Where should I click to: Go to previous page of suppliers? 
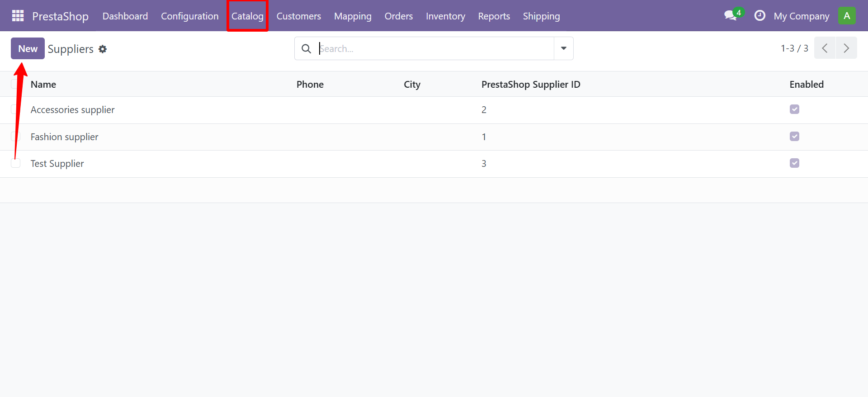pyautogui.click(x=825, y=48)
